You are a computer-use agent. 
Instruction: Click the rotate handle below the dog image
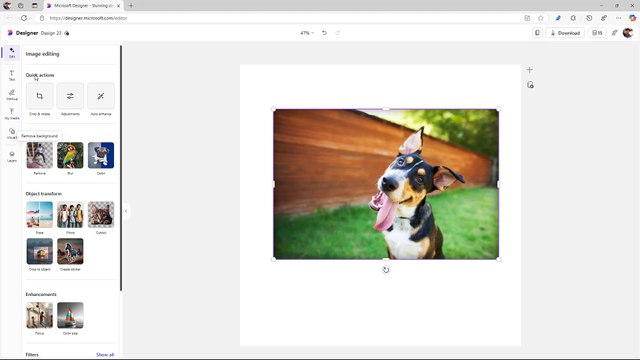386,270
